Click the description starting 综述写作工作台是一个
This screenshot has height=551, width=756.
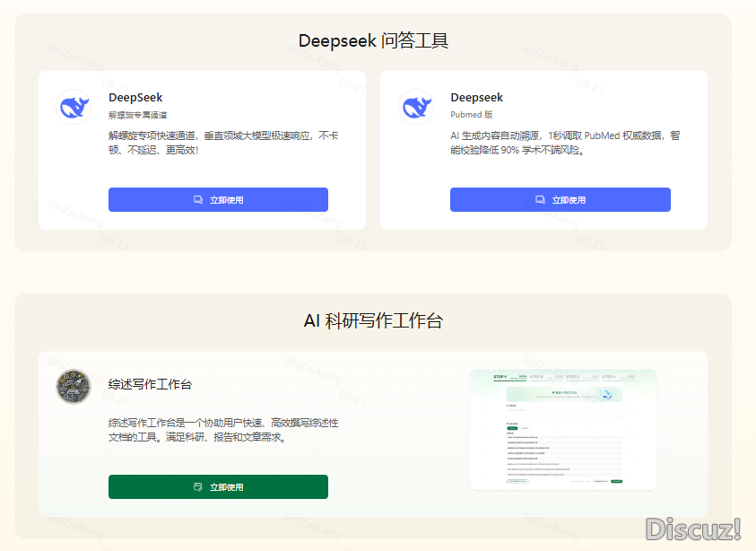point(223,430)
